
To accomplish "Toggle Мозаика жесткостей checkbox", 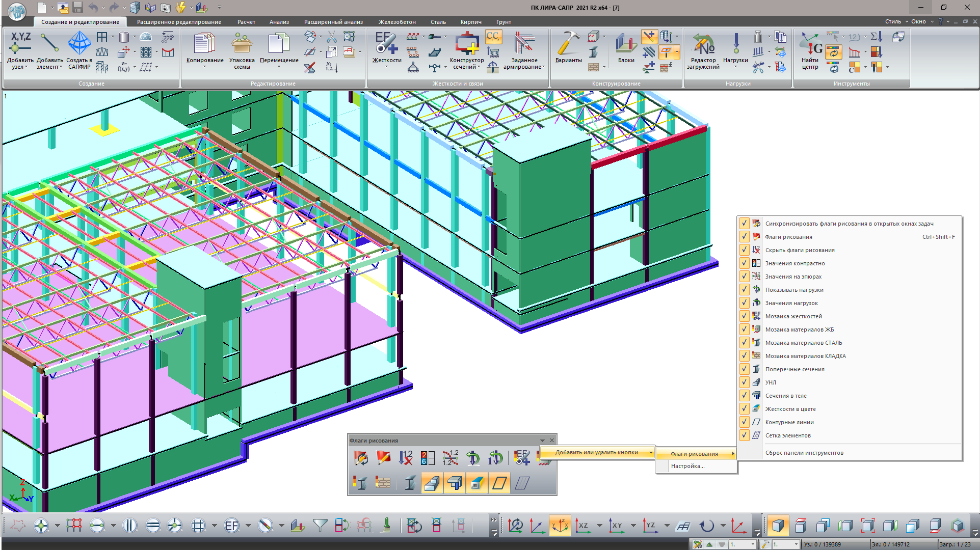I will point(744,316).
